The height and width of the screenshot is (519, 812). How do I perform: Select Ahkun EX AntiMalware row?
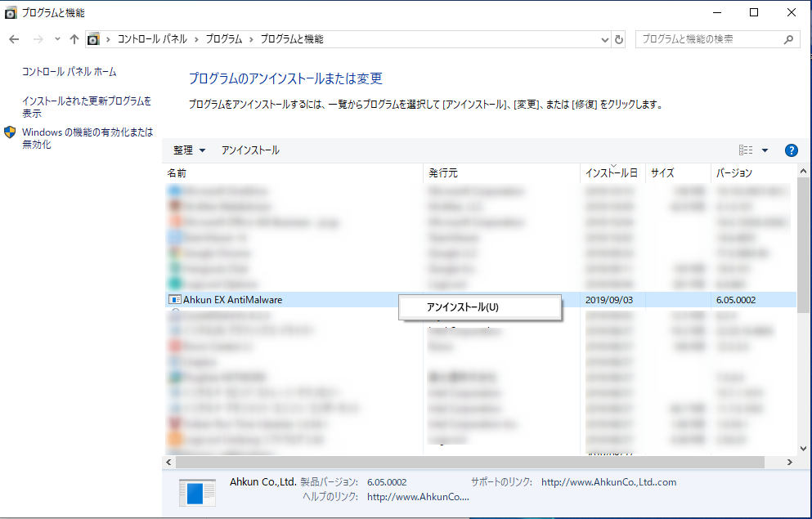click(481, 300)
